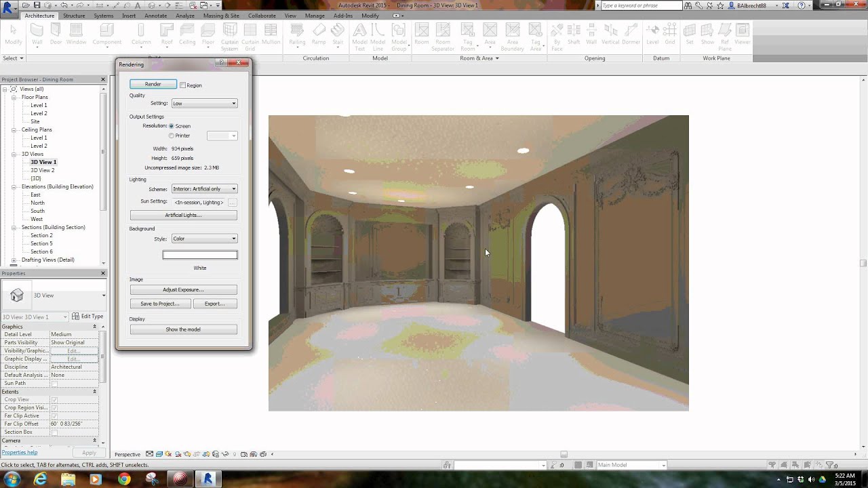The image size is (868, 488).
Task: Toggle the Sun Path checkbox in Properties
Action: pos(54,384)
